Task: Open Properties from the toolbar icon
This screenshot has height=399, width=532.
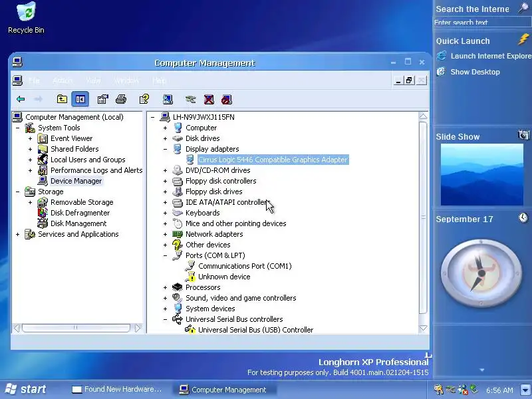Action: tap(102, 99)
